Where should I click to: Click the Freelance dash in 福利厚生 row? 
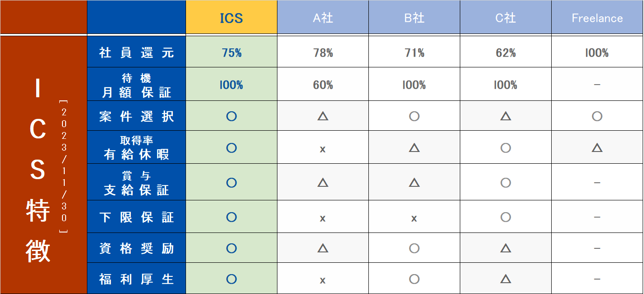[x=597, y=280]
